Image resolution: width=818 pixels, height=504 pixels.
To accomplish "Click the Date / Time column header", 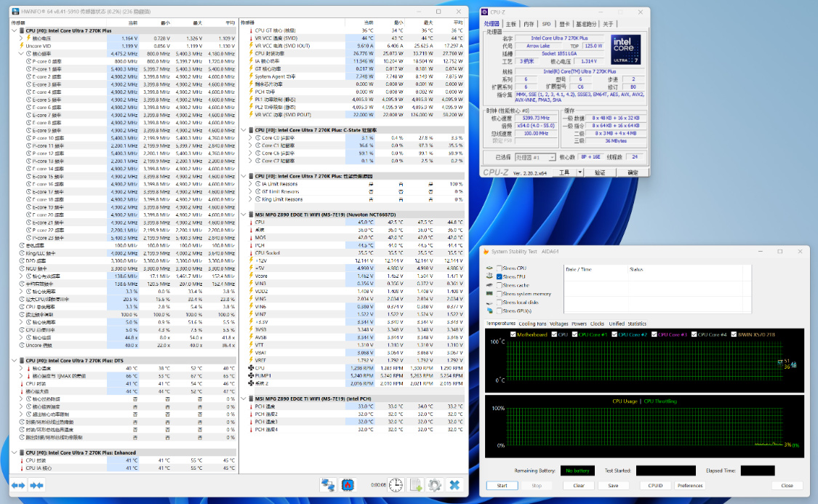I will pyautogui.click(x=596, y=269).
